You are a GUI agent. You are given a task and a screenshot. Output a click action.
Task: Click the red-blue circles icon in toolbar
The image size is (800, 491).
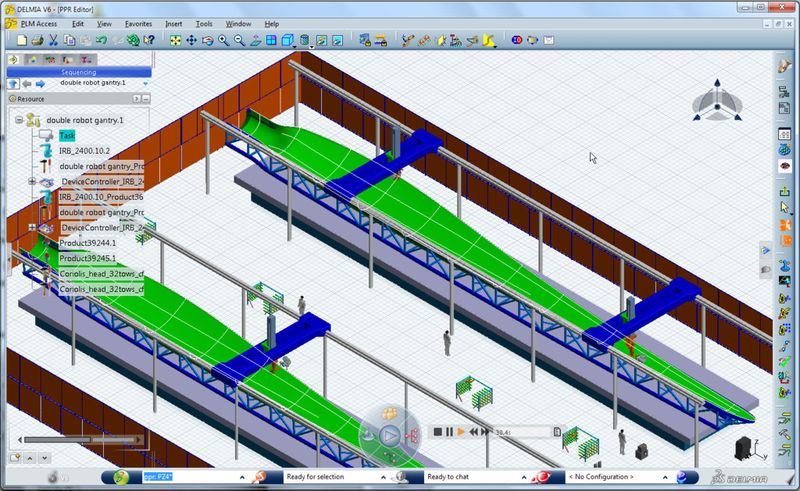(x=517, y=40)
